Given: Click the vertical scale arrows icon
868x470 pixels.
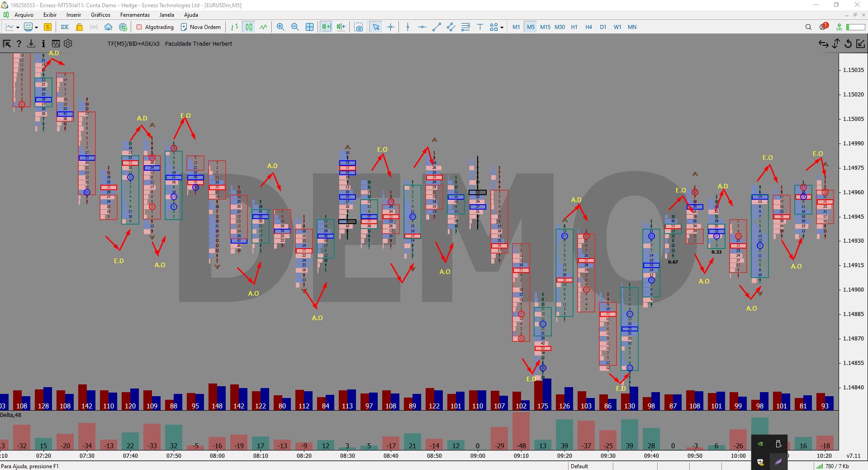Looking at the screenshot, I should click(x=836, y=43).
